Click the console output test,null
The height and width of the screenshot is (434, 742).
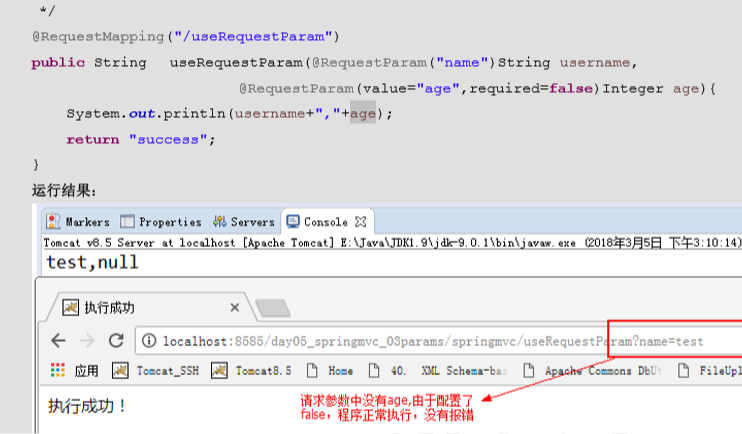click(x=92, y=262)
